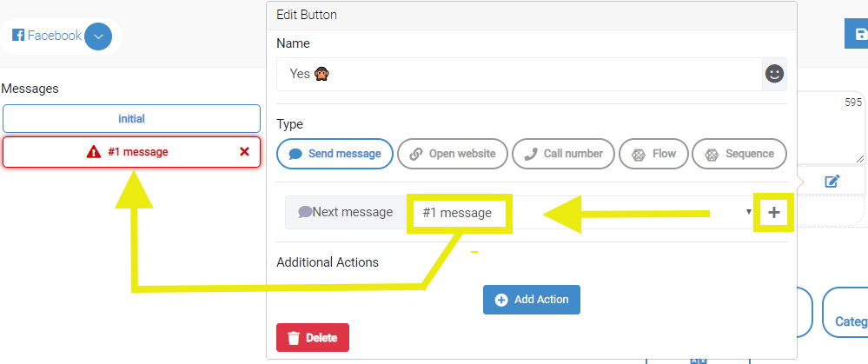Select the Open website type
Image resolution: width=868 pixels, height=364 pixels.
click(x=453, y=154)
